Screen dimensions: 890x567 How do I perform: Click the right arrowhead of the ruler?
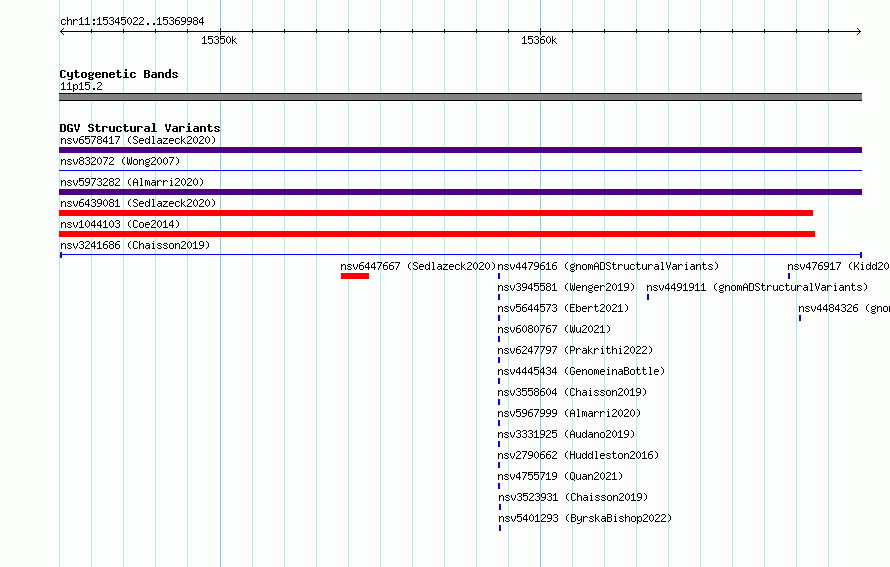pos(859,31)
